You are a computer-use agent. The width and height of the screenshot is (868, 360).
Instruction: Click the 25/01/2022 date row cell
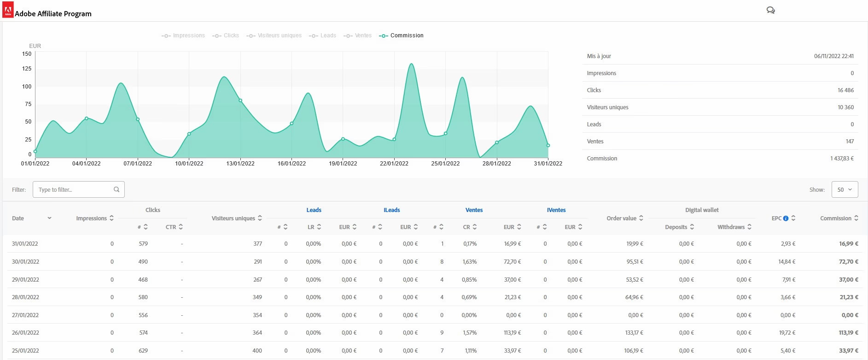pyautogui.click(x=25, y=351)
